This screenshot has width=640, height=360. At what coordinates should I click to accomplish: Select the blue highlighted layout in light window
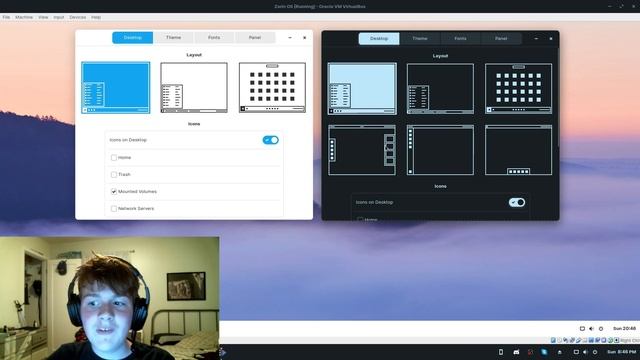116,87
